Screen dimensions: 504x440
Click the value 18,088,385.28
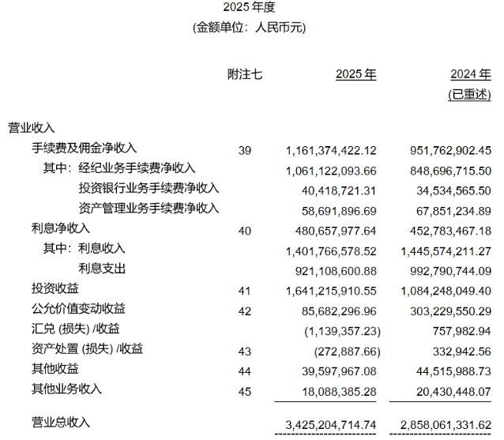(339, 392)
